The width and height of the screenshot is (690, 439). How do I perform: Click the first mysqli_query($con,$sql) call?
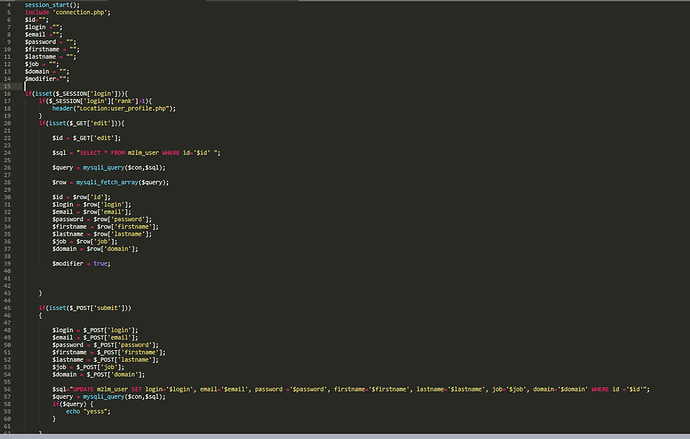click(x=124, y=168)
